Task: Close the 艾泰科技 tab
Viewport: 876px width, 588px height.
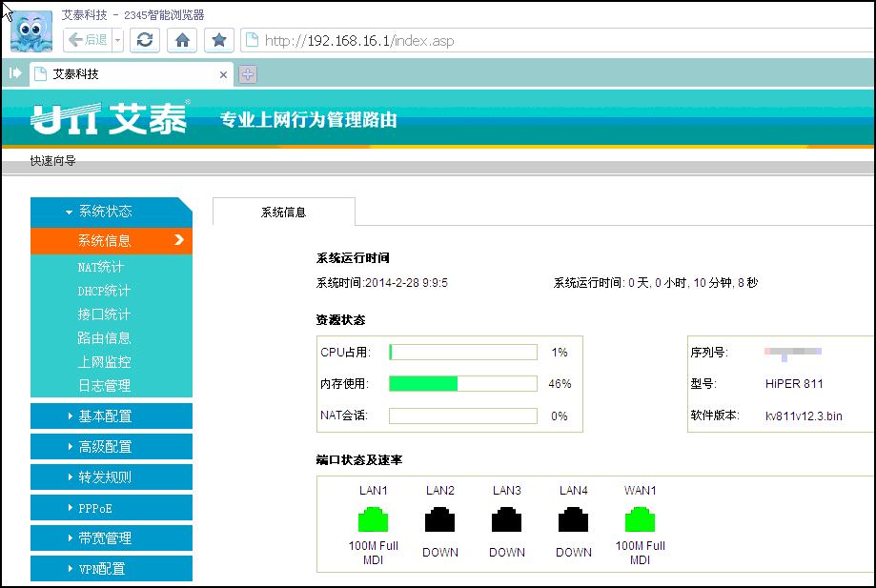Action: point(223,74)
